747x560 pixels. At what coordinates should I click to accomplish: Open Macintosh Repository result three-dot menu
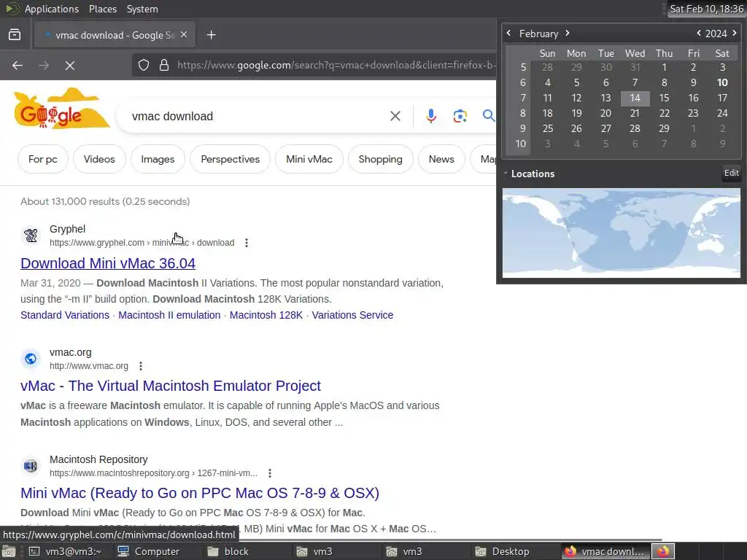tap(270, 473)
